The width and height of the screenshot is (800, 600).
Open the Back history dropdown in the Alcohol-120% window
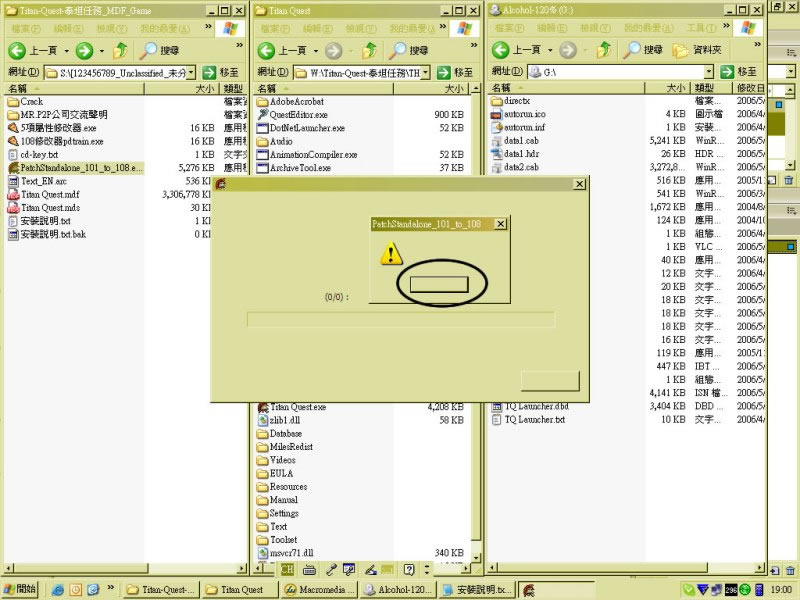550,50
